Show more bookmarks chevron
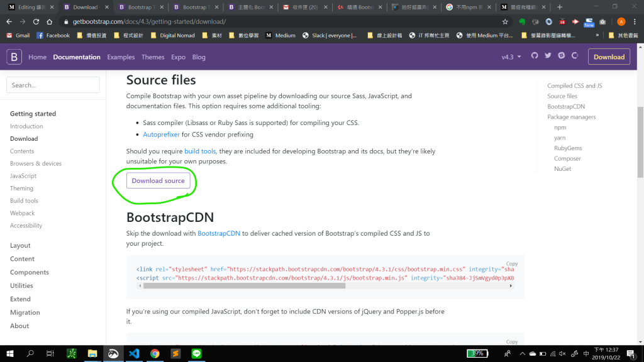 pyautogui.click(x=597, y=35)
